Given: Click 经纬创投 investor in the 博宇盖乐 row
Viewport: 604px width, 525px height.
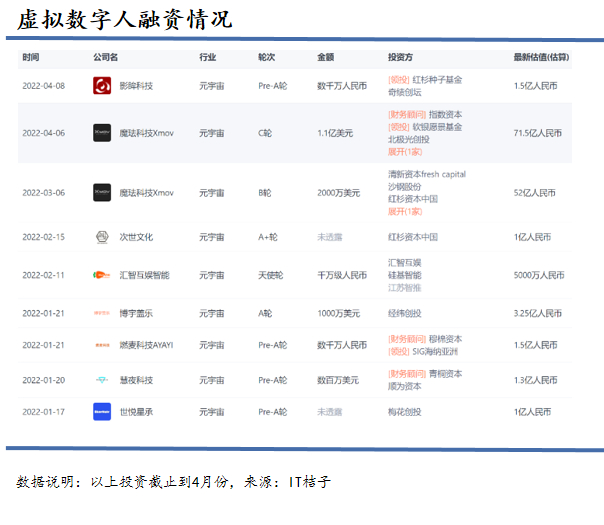Looking at the screenshot, I should click(x=404, y=314).
